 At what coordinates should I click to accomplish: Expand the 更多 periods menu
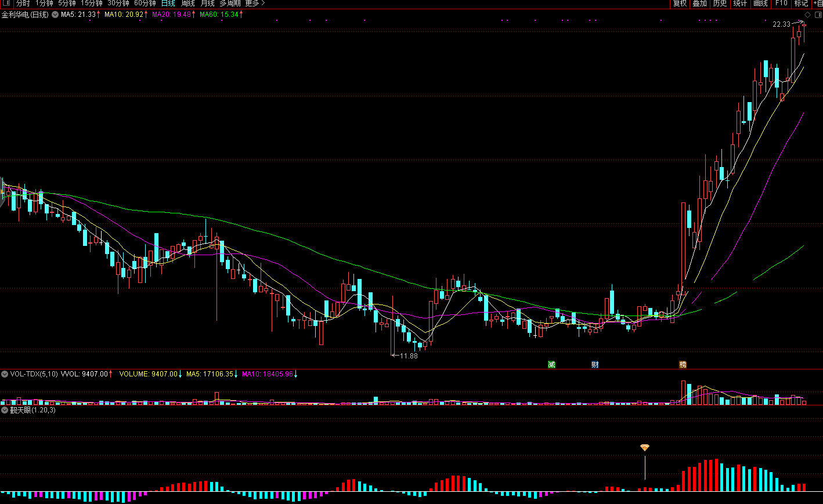254,3
